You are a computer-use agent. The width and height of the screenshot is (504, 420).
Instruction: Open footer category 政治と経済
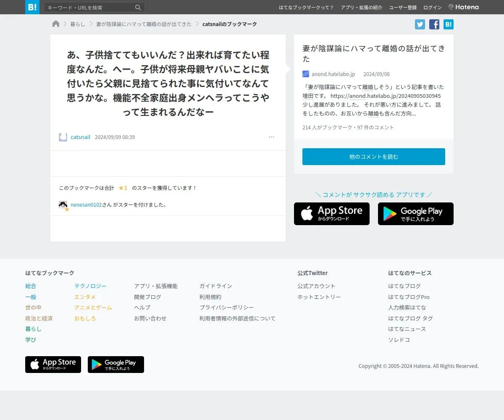click(39, 318)
